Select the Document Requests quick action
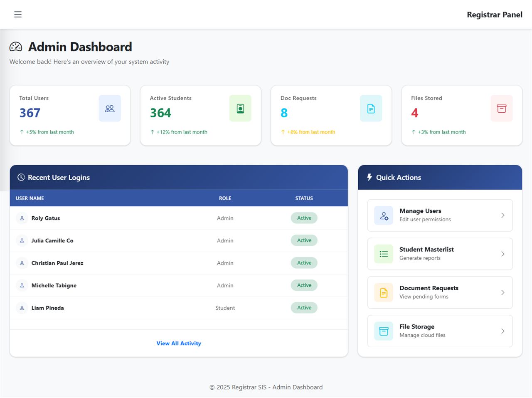The width and height of the screenshot is (532, 398). [x=440, y=293]
